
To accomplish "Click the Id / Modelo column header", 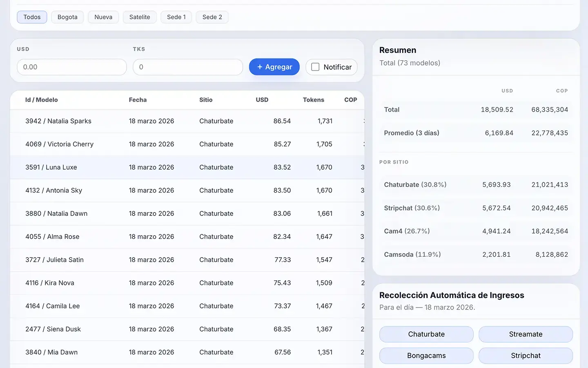I will point(41,99).
